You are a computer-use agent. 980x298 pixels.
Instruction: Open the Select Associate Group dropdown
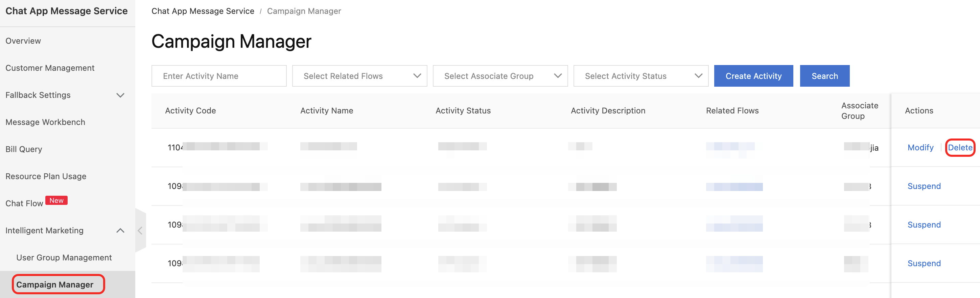click(x=500, y=76)
